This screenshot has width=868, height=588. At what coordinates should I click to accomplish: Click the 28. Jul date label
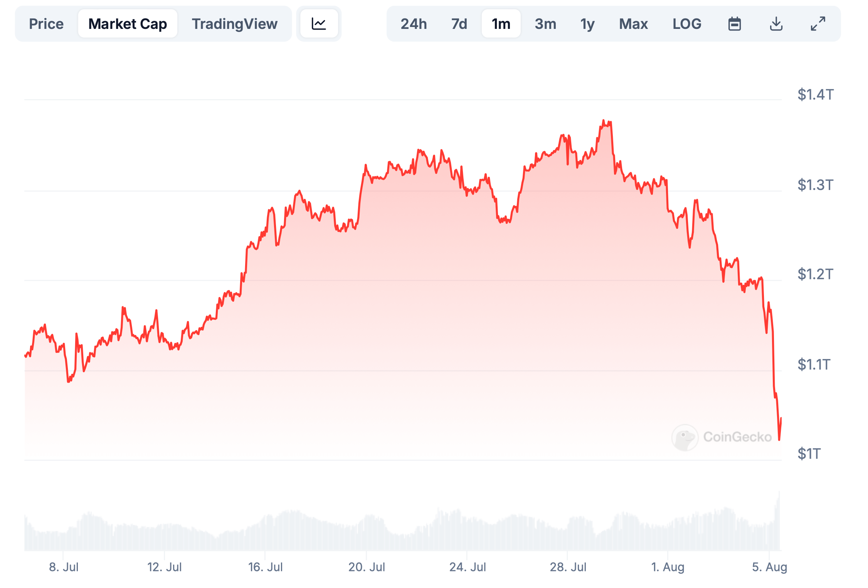coord(568,567)
